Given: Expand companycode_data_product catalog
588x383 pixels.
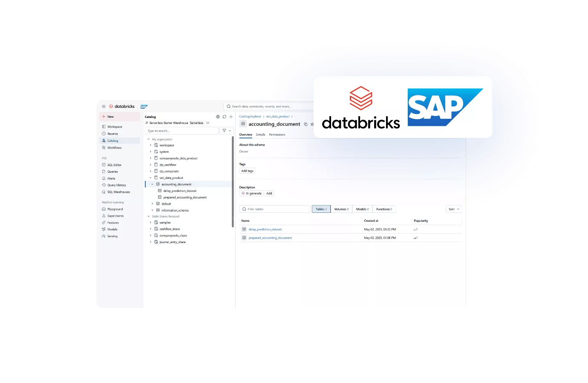Looking at the screenshot, I should tap(150, 158).
